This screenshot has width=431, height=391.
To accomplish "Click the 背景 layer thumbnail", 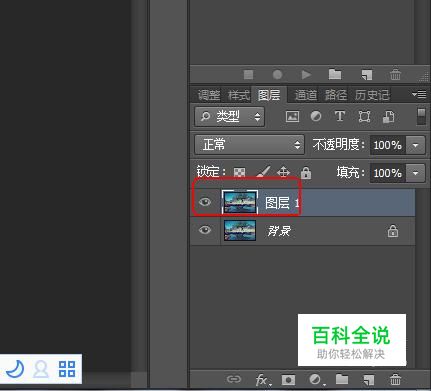I will (240, 230).
